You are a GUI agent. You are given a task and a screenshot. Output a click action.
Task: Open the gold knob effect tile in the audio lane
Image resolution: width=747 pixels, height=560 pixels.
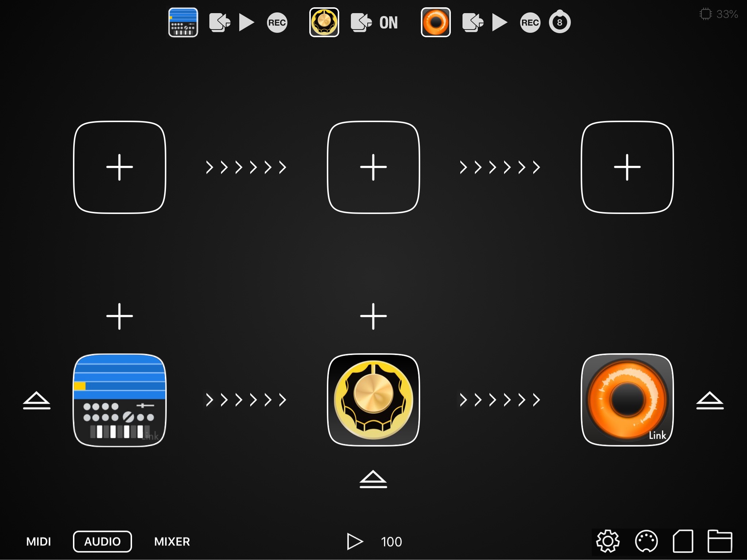click(373, 400)
